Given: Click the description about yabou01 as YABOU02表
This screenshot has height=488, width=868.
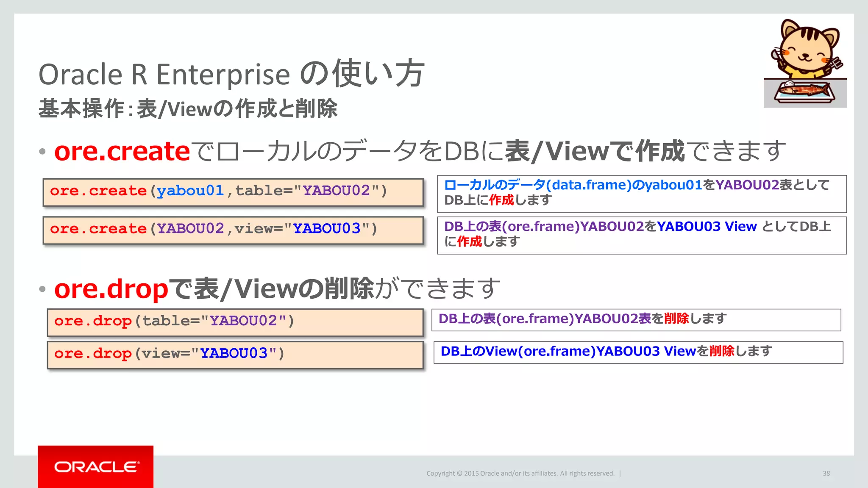Looking at the screenshot, I should click(x=642, y=194).
